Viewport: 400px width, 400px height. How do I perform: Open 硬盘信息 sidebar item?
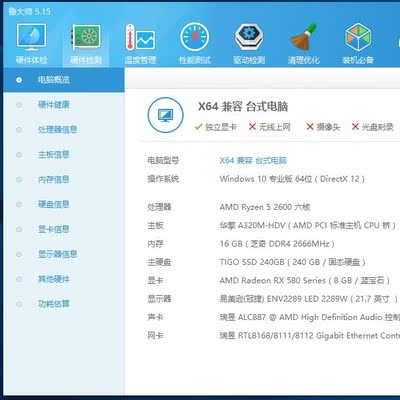[x=54, y=204]
